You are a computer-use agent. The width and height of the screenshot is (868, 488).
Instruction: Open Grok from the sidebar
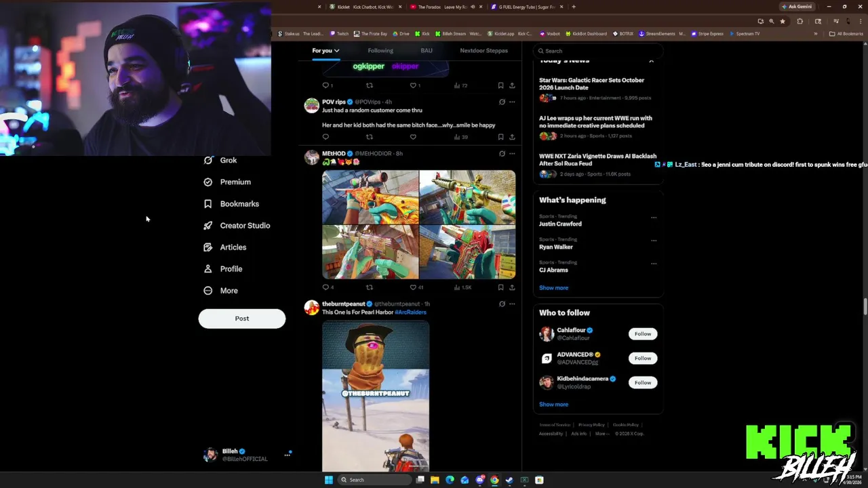[220, 161]
